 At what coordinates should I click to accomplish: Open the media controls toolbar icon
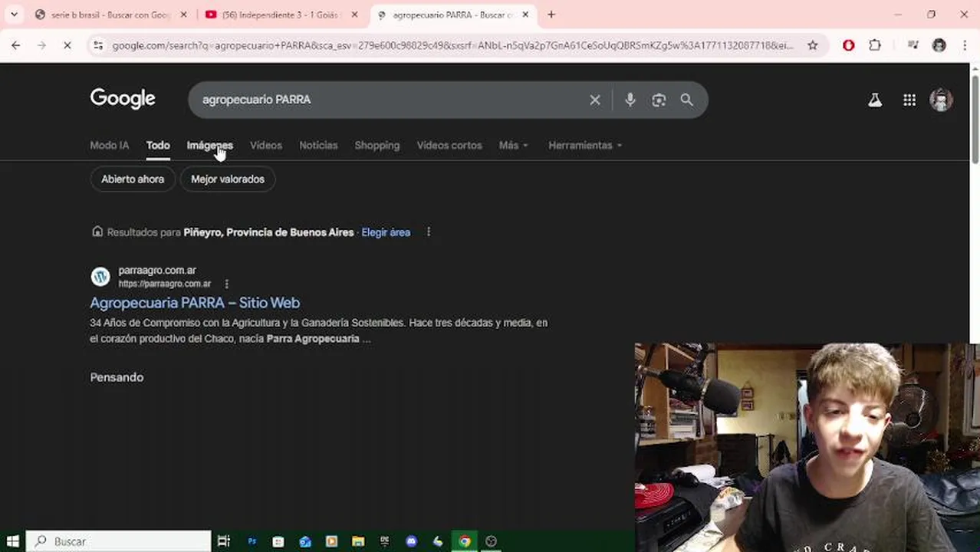[913, 45]
